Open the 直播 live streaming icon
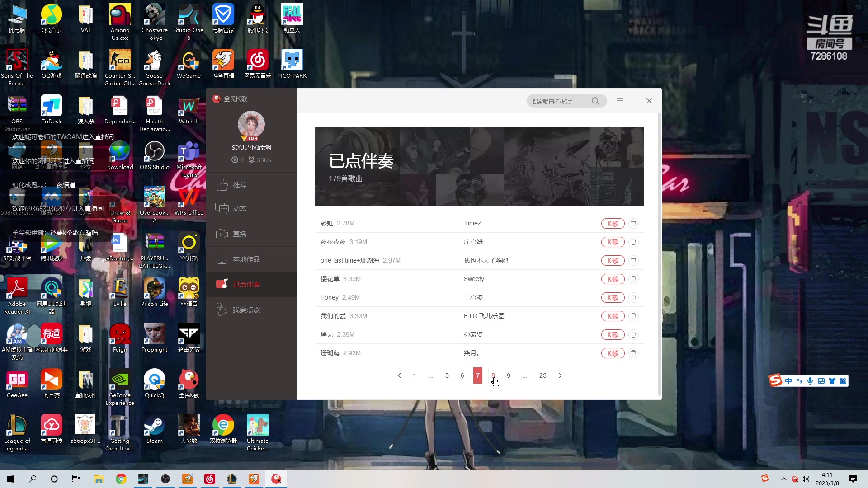The height and width of the screenshot is (488, 868). (x=222, y=234)
